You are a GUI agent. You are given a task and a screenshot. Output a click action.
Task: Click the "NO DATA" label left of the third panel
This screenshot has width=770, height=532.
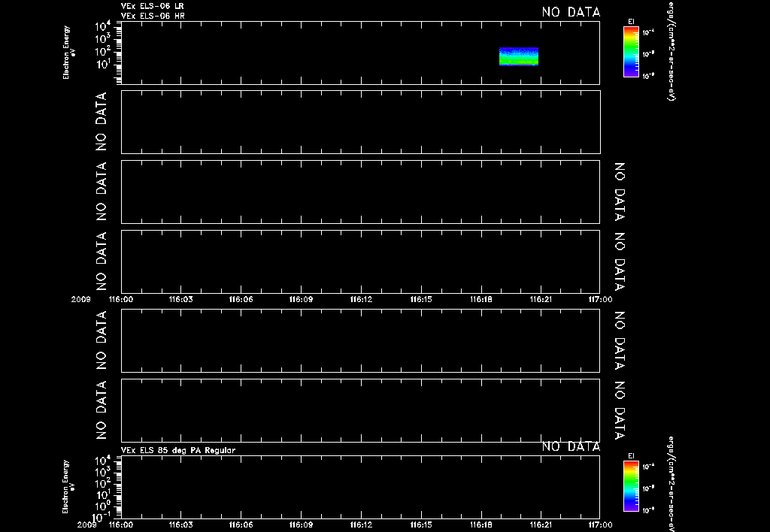[x=101, y=192]
